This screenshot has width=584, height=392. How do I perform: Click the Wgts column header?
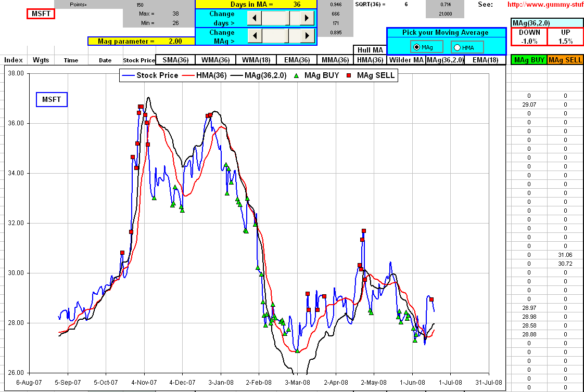41,60
